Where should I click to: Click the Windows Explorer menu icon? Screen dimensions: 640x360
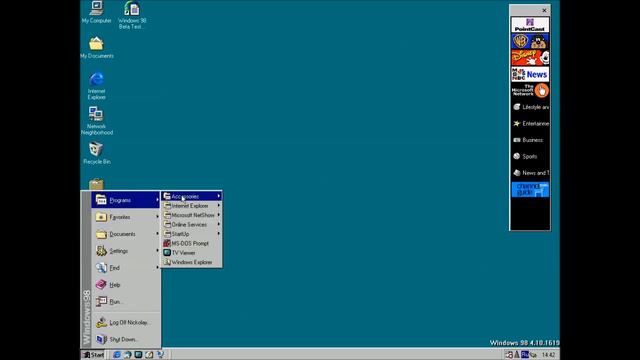tap(167, 262)
